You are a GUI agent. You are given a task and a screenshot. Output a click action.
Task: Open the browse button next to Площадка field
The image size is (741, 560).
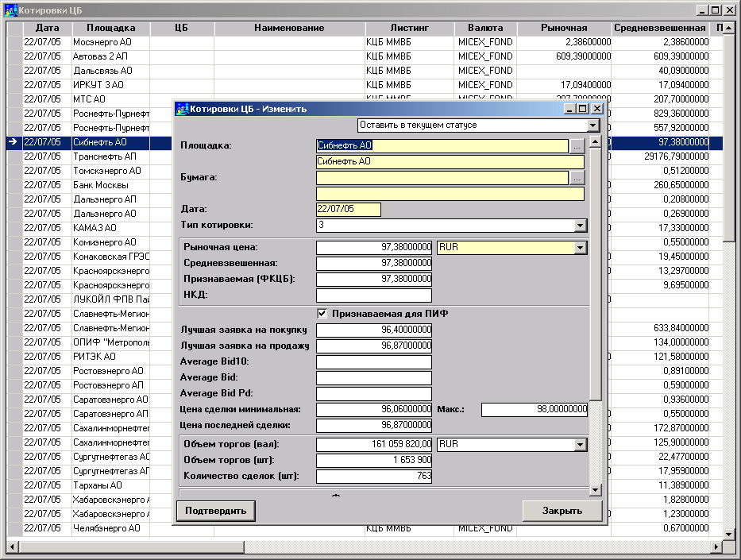pos(577,146)
